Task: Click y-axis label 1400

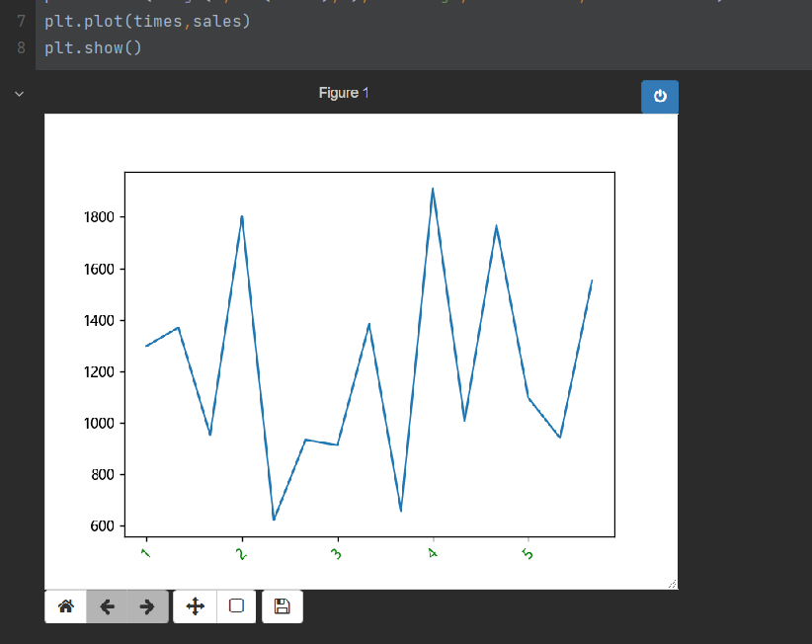Action: tap(99, 320)
